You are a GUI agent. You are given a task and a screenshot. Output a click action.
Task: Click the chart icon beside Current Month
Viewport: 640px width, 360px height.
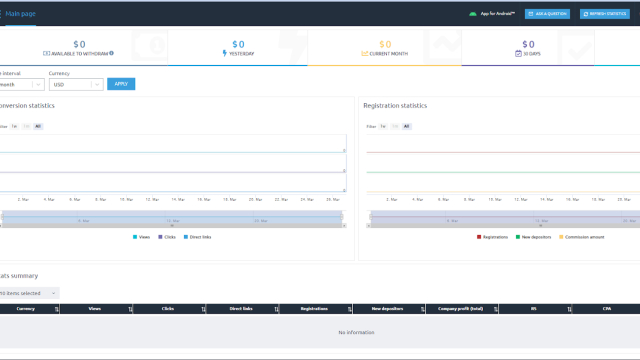[x=364, y=53]
